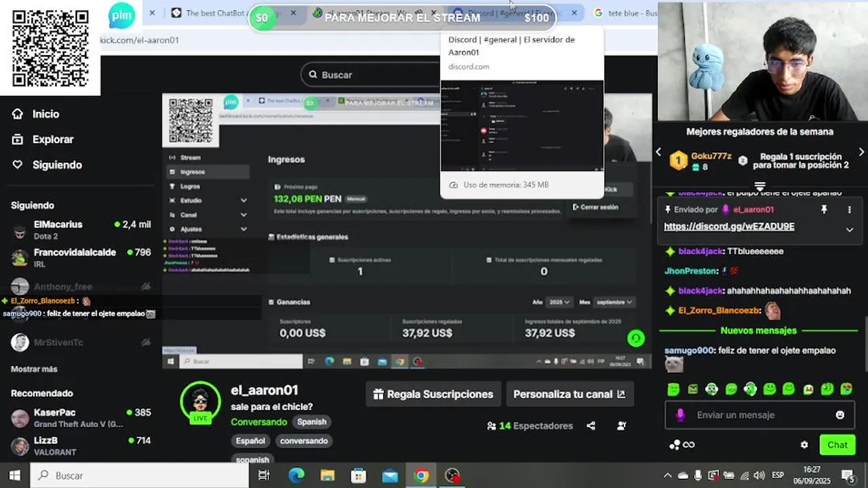Select the Español tag

point(250,441)
